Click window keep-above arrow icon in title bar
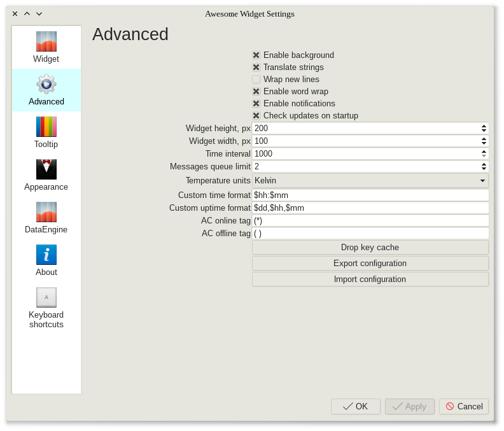This screenshot has height=431, width=504. coord(27,13)
